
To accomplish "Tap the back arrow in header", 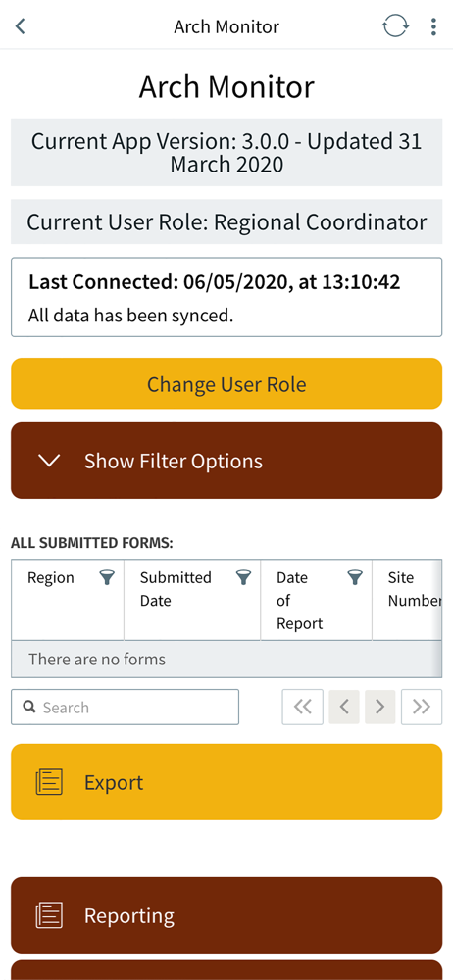I will click(20, 26).
